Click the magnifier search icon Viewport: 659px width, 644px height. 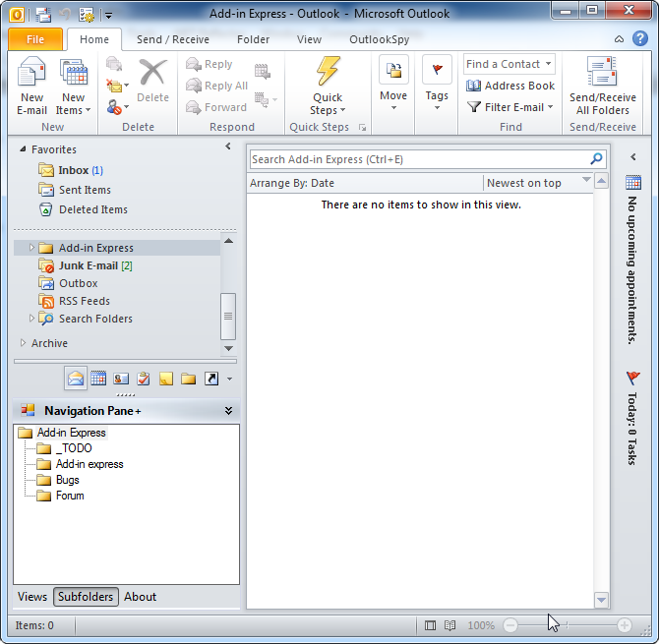pyautogui.click(x=596, y=159)
